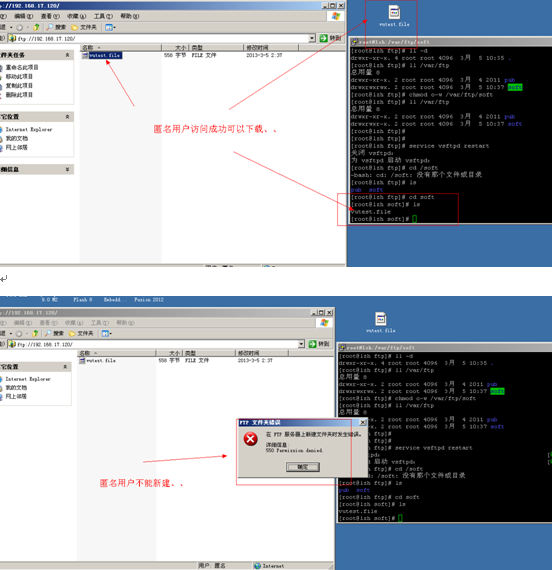This screenshot has height=570, width=552.
Task: Click OK (确定) button in error dialog
Action: coord(303,467)
